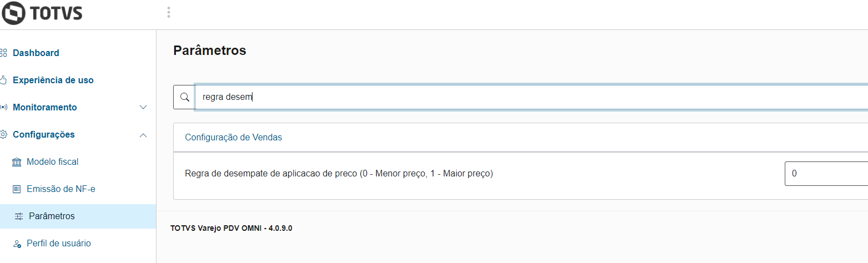Click the Dashboard grid icon
Image resolution: width=868 pixels, height=263 pixels.
(x=3, y=53)
